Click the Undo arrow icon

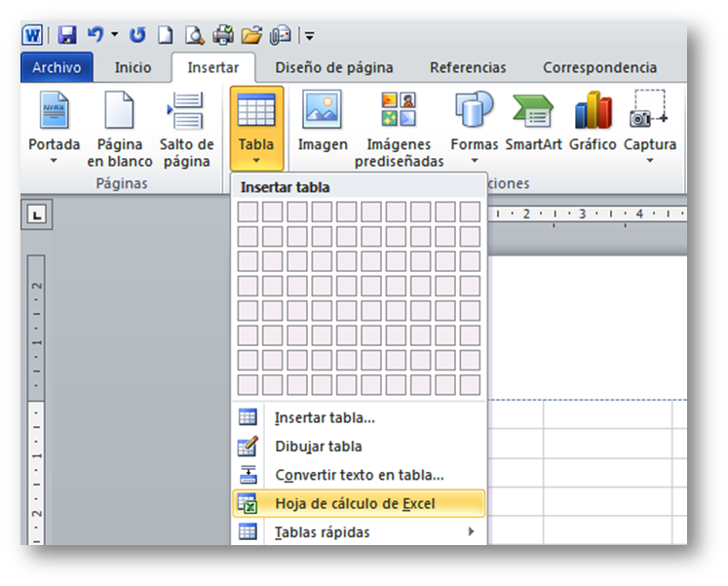[x=95, y=36]
